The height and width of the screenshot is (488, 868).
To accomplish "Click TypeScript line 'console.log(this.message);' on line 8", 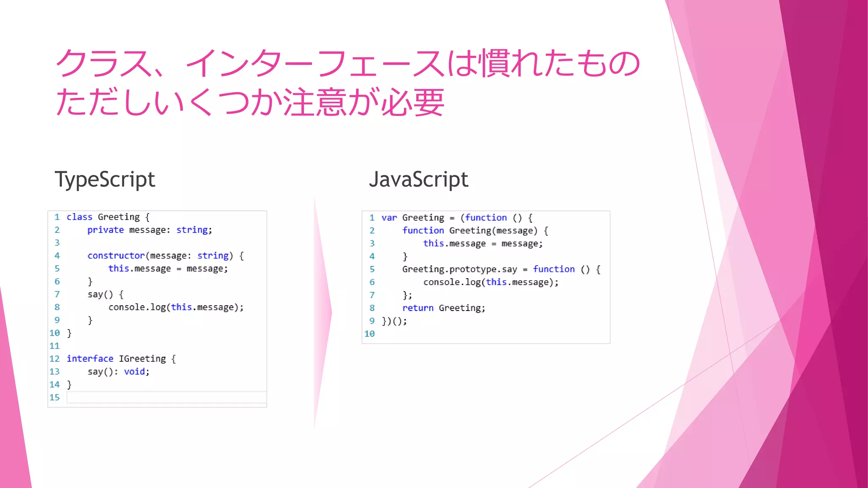I will [x=176, y=307].
